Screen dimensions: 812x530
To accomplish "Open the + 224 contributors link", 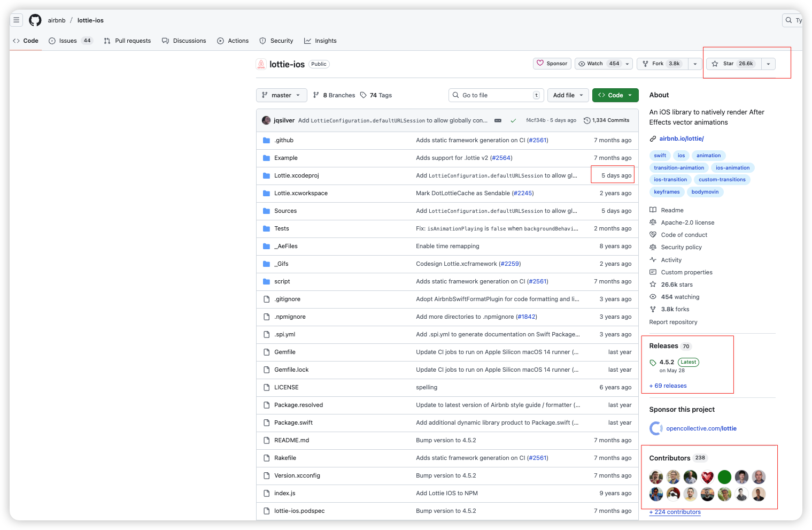I will [675, 512].
